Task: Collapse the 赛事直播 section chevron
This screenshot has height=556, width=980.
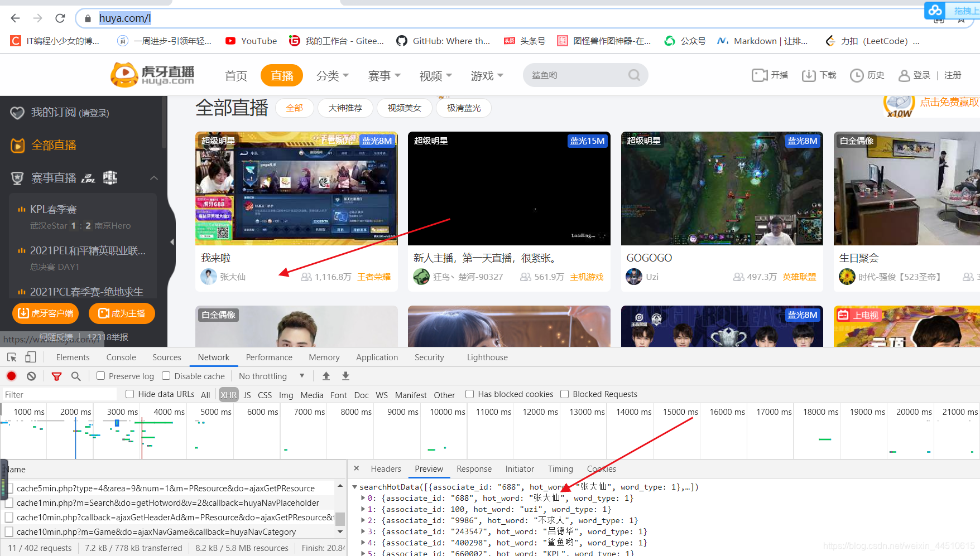Action: pos(154,178)
